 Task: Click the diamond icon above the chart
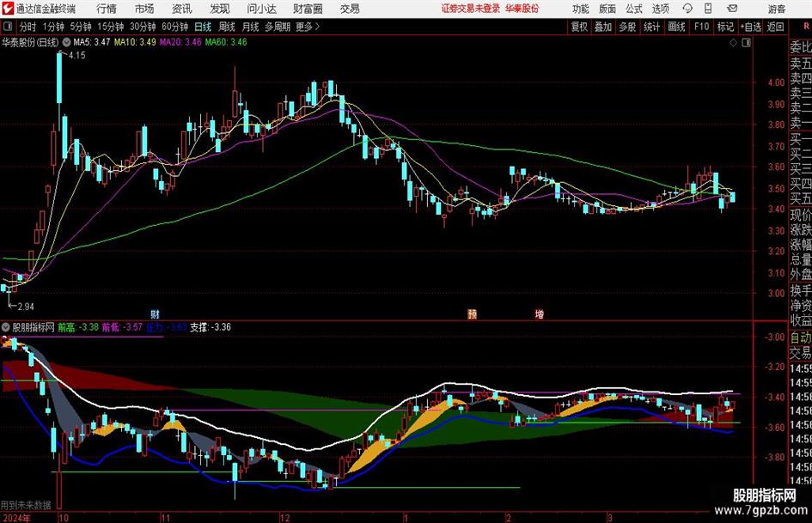coord(733,43)
